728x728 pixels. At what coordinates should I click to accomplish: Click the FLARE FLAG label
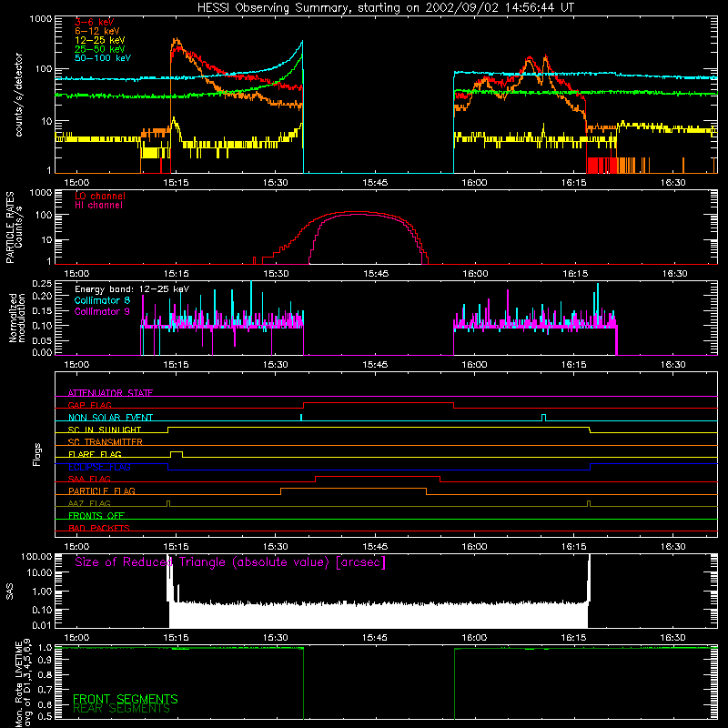(95, 454)
